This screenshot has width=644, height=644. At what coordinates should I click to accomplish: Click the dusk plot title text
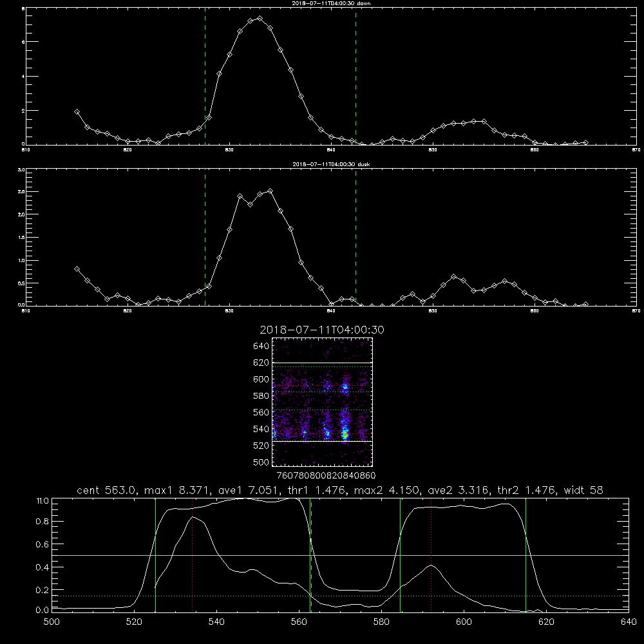[331, 164]
